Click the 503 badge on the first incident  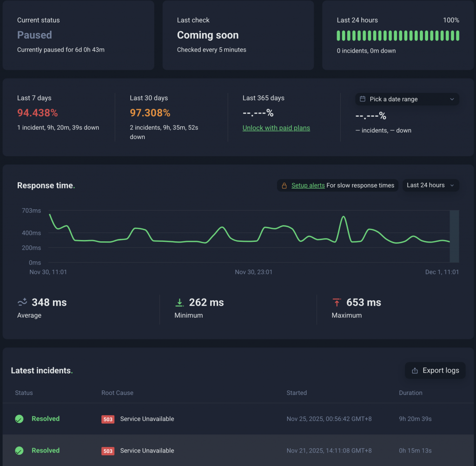[x=107, y=419]
